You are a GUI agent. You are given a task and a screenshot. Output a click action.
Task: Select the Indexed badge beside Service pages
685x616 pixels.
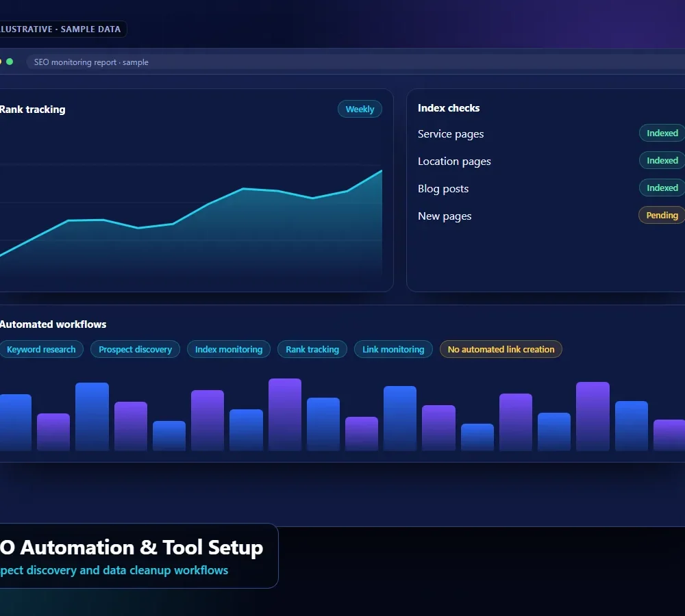point(662,133)
